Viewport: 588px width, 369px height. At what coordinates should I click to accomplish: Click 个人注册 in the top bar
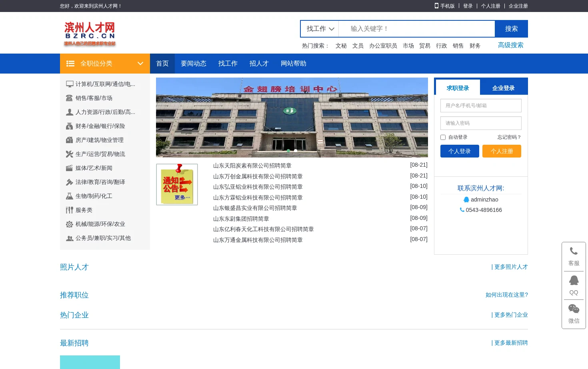(491, 6)
